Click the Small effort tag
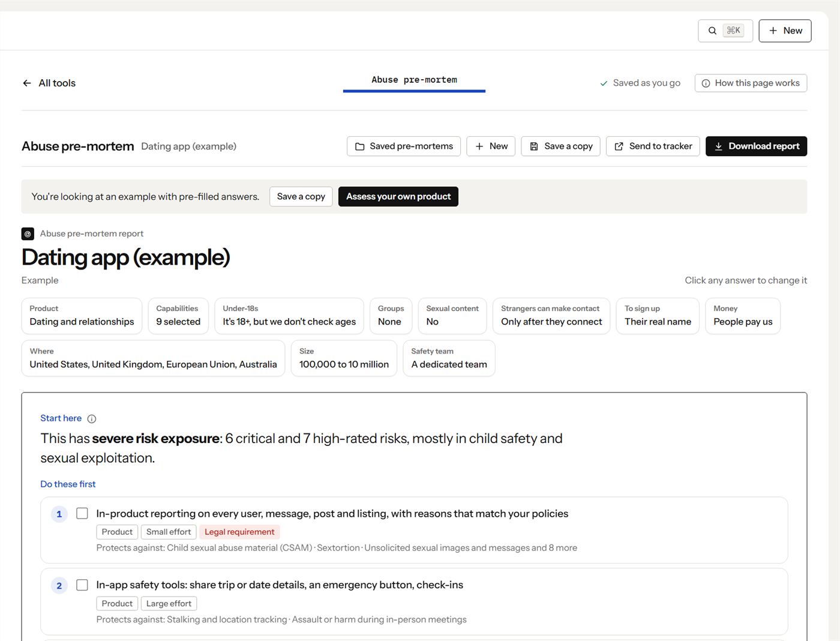Image resolution: width=840 pixels, height=641 pixels. tap(169, 532)
